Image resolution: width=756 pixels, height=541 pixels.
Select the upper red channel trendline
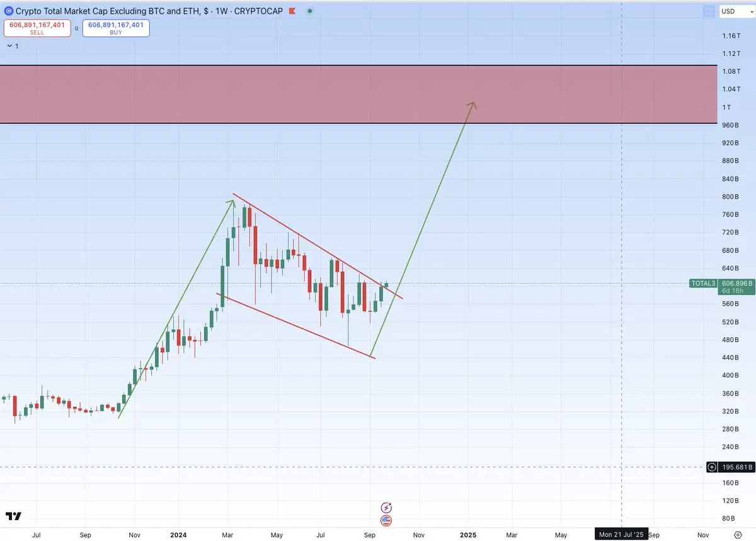pos(317,246)
